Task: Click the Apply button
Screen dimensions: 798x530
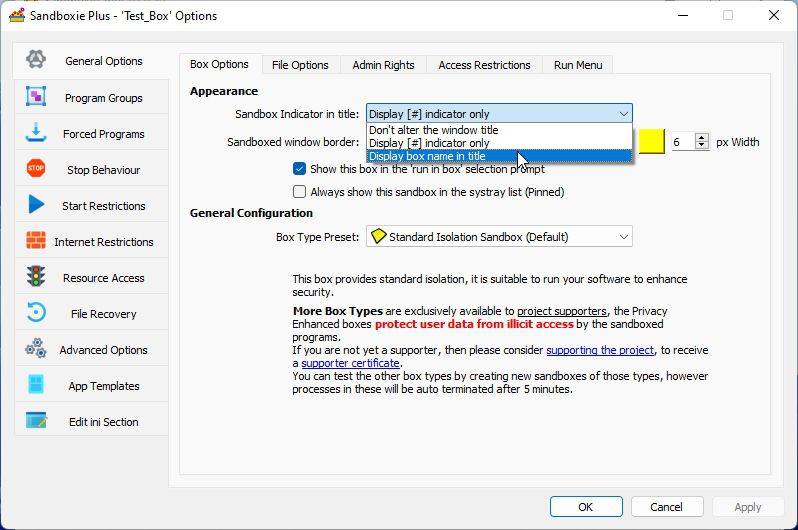Action: click(x=748, y=507)
